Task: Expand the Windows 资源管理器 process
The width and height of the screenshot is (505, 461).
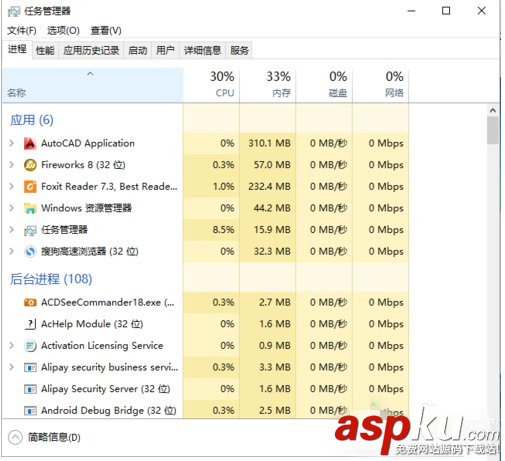Action: click(x=12, y=208)
